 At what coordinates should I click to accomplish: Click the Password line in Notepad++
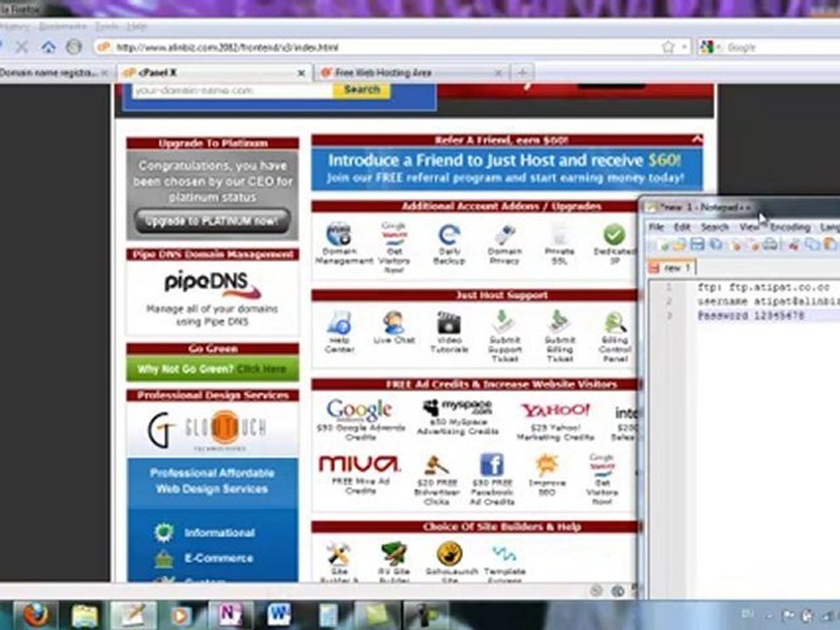(751, 316)
